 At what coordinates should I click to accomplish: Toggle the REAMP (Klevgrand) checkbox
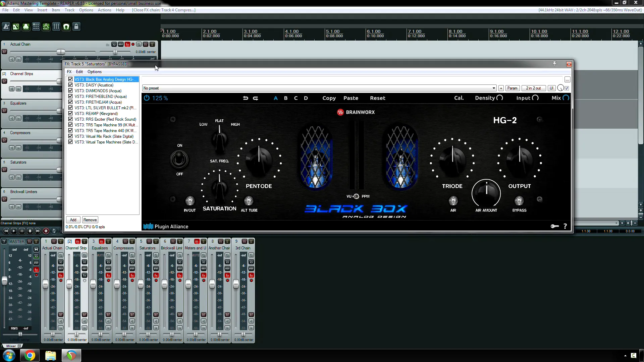pyautogui.click(x=70, y=114)
